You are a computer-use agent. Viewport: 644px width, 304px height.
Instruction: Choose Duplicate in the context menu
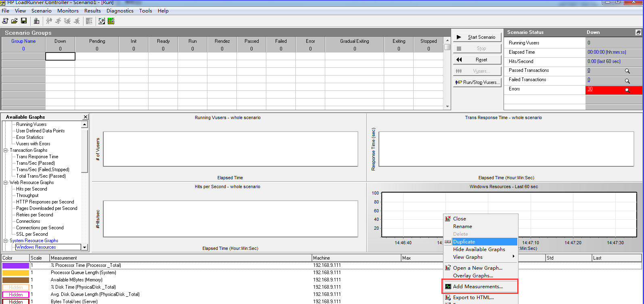click(x=480, y=242)
